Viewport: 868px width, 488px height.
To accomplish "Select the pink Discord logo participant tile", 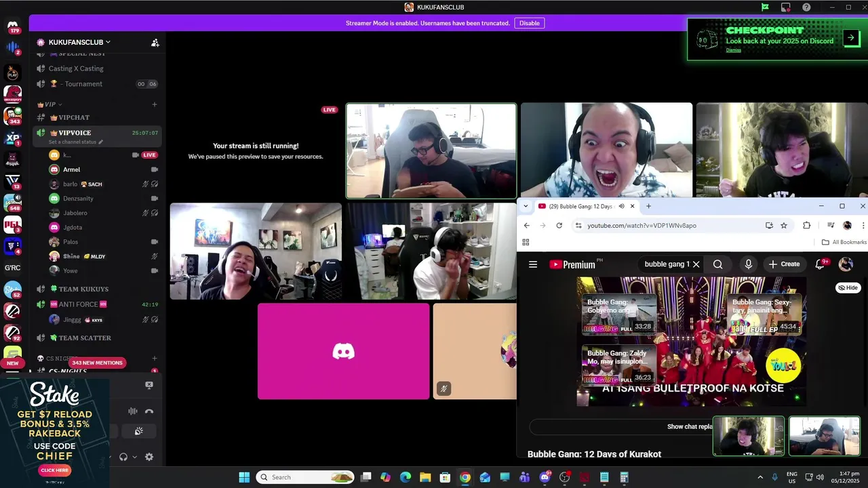I will click(x=343, y=351).
